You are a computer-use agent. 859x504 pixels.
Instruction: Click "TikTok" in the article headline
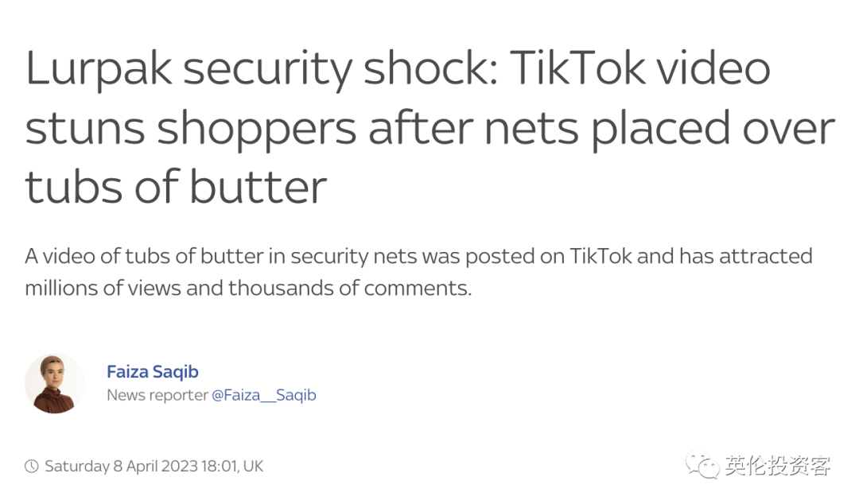(577, 68)
